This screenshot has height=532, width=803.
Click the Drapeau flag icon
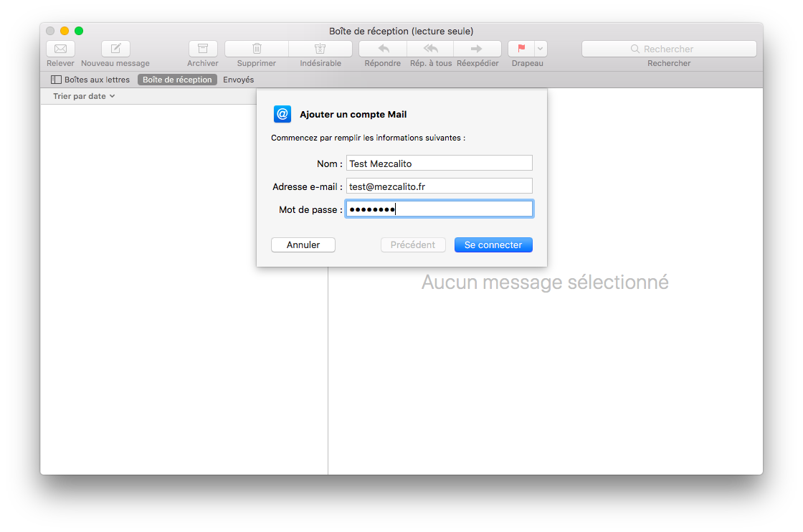(522, 49)
